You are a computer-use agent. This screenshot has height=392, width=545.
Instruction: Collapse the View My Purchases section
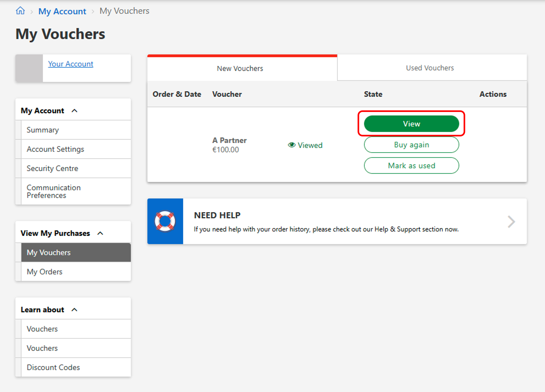pyautogui.click(x=100, y=233)
